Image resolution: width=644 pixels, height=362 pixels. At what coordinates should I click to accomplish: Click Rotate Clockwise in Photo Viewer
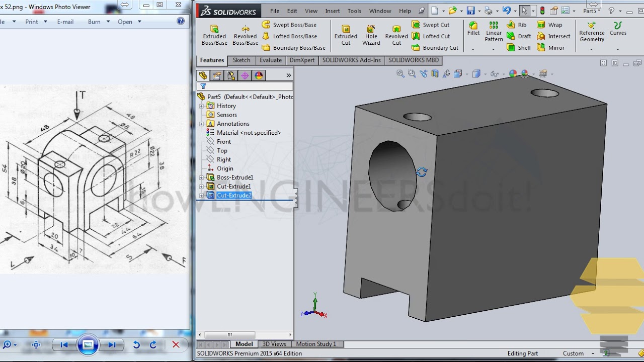coord(153,345)
